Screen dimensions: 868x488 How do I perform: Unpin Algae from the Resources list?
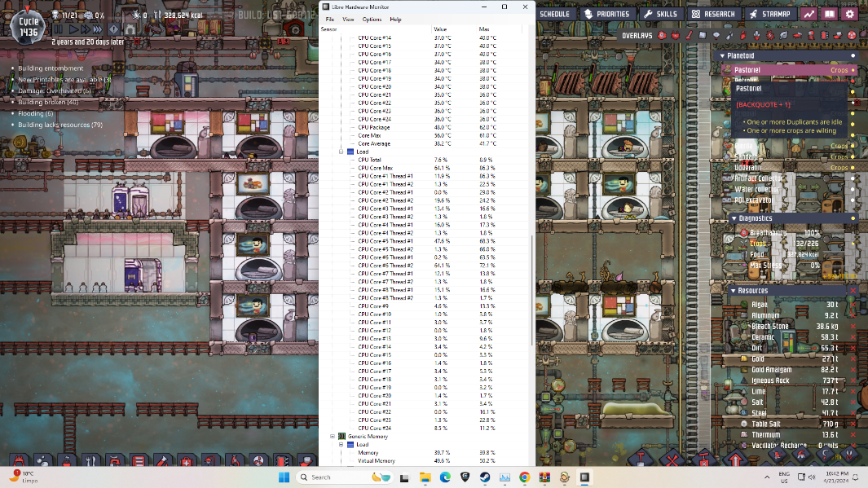coord(853,305)
